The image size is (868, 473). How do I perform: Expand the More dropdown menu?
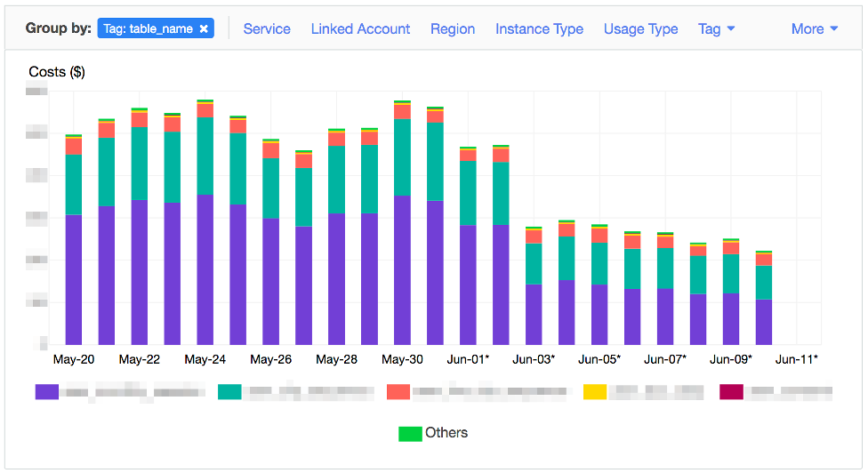click(814, 29)
